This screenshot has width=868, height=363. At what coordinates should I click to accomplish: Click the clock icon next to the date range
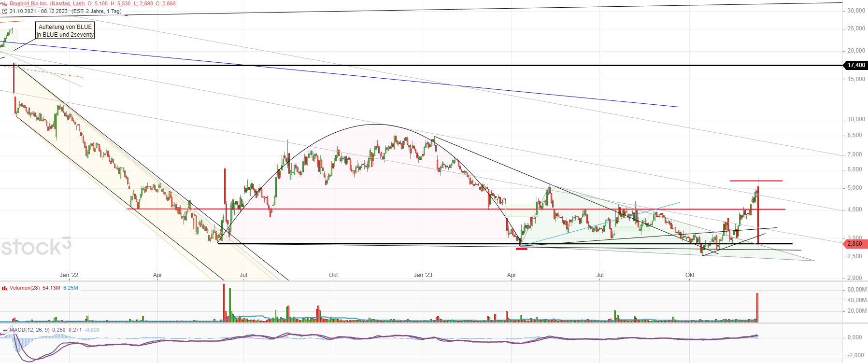tap(4, 11)
